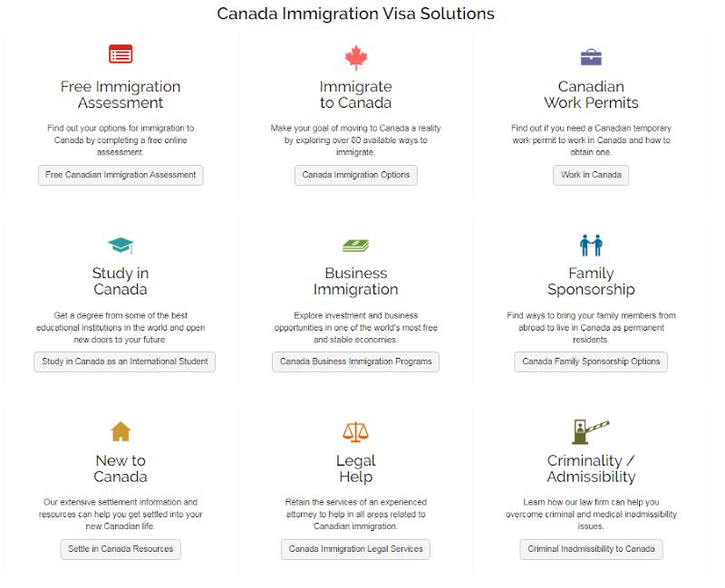This screenshot has width=725, height=588.
Task: Click the green money stack icon
Action: (355, 245)
